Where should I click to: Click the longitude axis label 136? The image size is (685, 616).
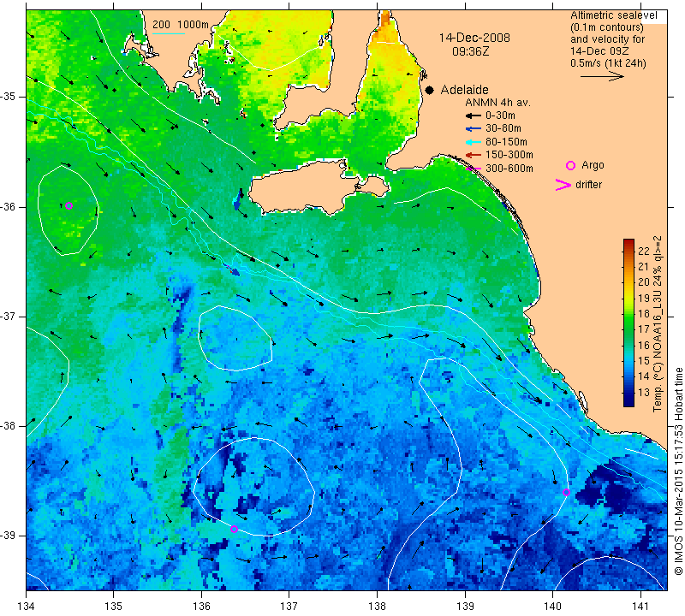(x=201, y=607)
